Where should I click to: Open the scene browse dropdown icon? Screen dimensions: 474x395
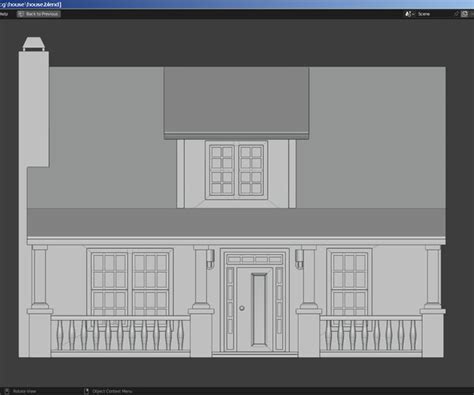coord(410,14)
